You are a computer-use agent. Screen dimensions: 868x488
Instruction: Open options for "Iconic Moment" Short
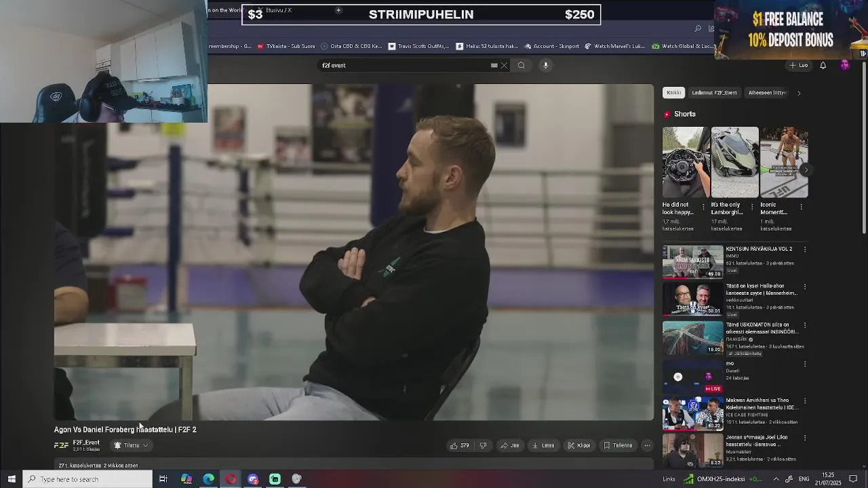[801, 207]
